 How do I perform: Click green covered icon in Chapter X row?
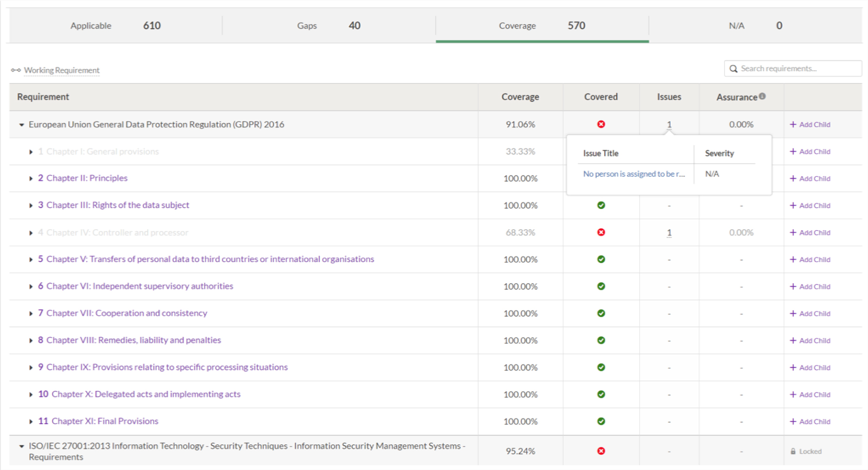click(601, 394)
